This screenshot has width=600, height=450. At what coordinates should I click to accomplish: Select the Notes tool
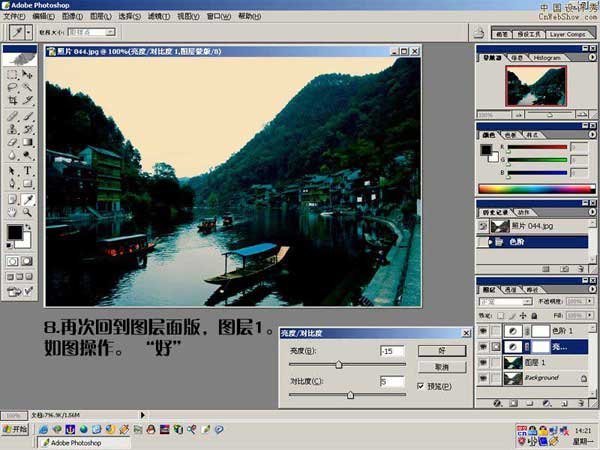[12, 199]
